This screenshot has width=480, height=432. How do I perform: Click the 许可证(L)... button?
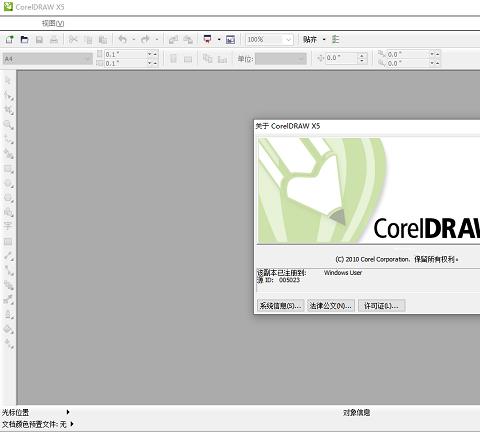(x=381, y=306)
